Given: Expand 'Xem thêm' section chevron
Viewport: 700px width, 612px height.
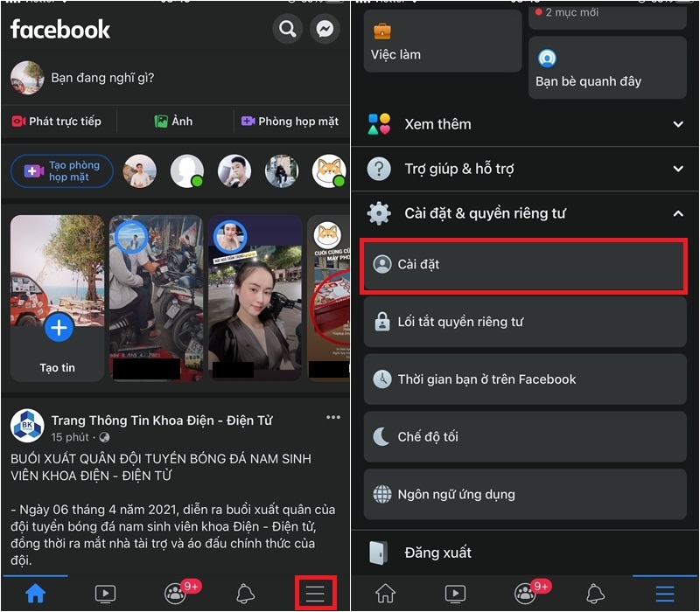Looking at the screenshot, I should click(678, 124).
